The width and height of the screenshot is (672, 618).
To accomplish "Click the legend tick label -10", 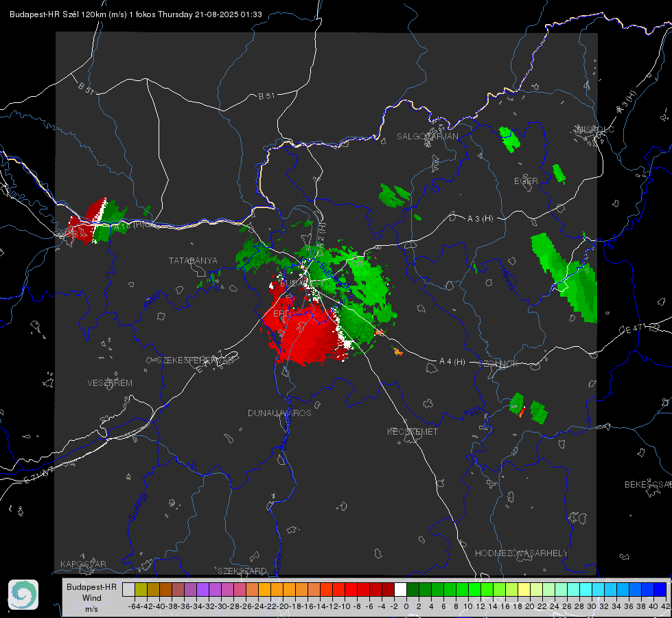I will pyautogui.click(x=345, y=606).
